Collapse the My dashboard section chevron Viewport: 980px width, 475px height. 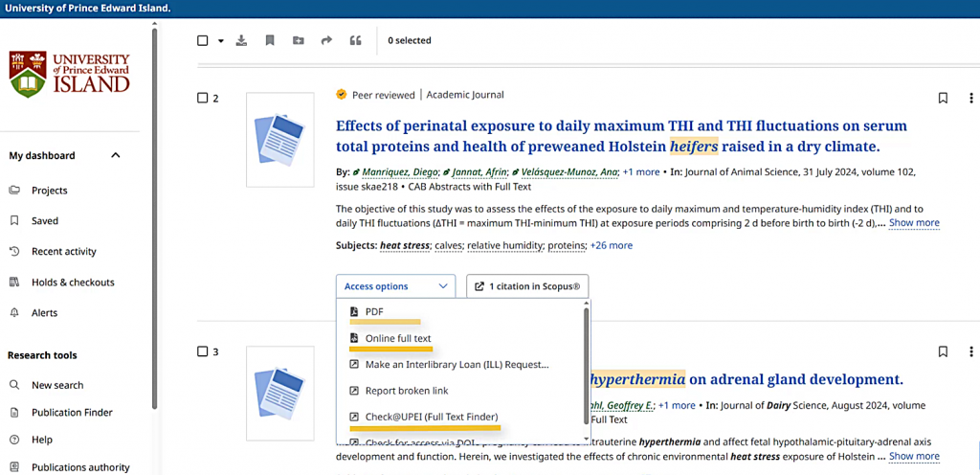point(116,155)
